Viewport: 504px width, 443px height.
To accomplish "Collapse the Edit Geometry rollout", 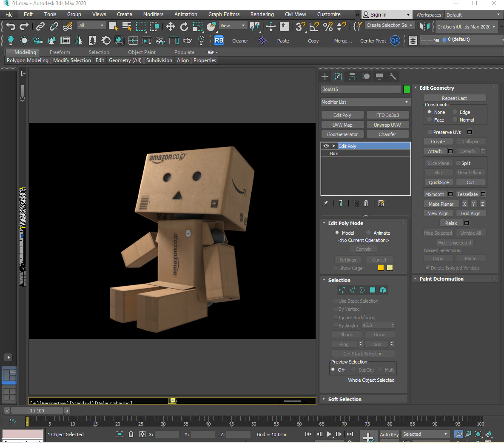I will 415,88.
